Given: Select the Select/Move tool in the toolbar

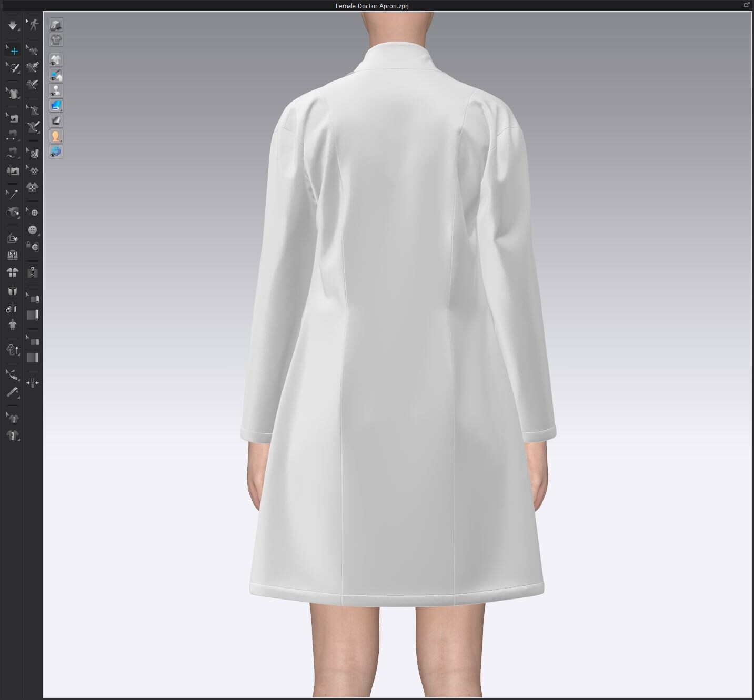Looking at the screenshot, I should point(14,50).
